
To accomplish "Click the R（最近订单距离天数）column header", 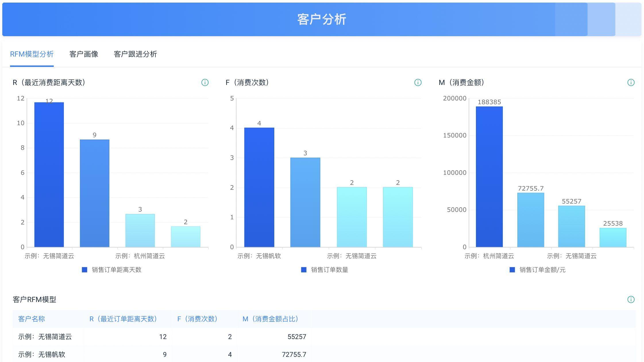I will (x=124, y=319).
